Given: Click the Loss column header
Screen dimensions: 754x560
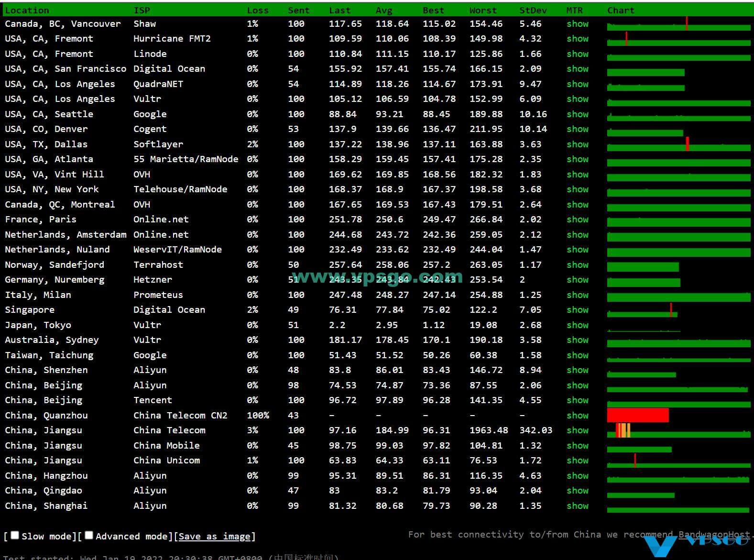Looking at the screenshot, I should [258, 10].
